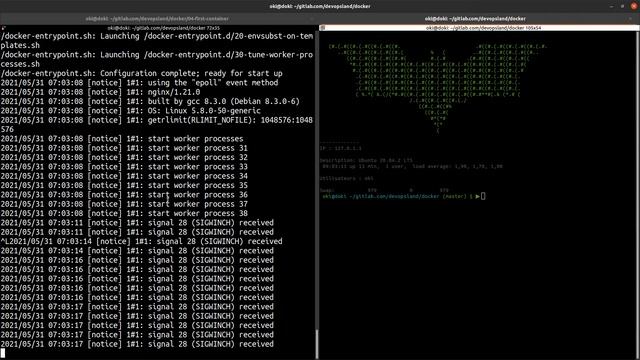640x360 pixels.
Task: Click the log line 'nginx/1.21.0'
Action: pyautogui.click(x=100, y=92)
